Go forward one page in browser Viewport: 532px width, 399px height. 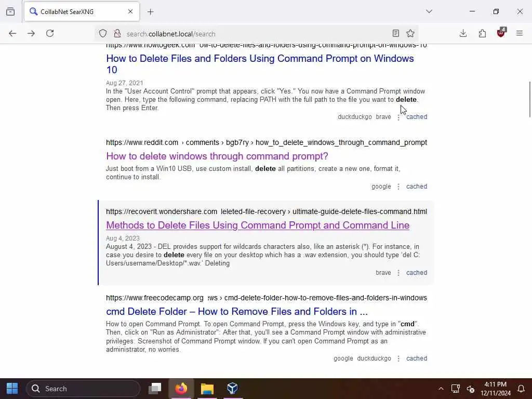tap(31, 33)
